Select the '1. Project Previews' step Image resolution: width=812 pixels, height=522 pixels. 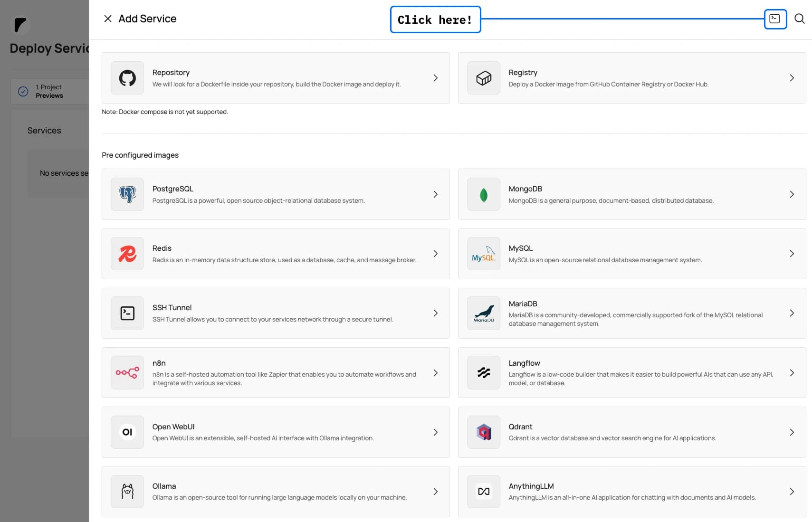point(49,91)
